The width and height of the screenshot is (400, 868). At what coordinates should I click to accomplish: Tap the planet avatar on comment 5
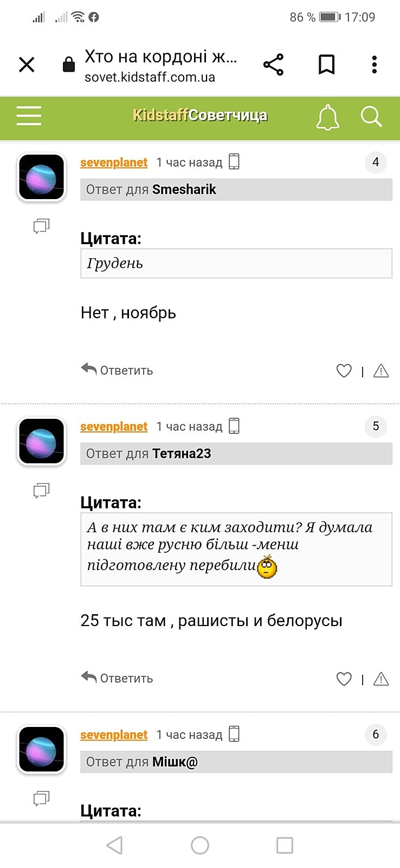point(42,442)
